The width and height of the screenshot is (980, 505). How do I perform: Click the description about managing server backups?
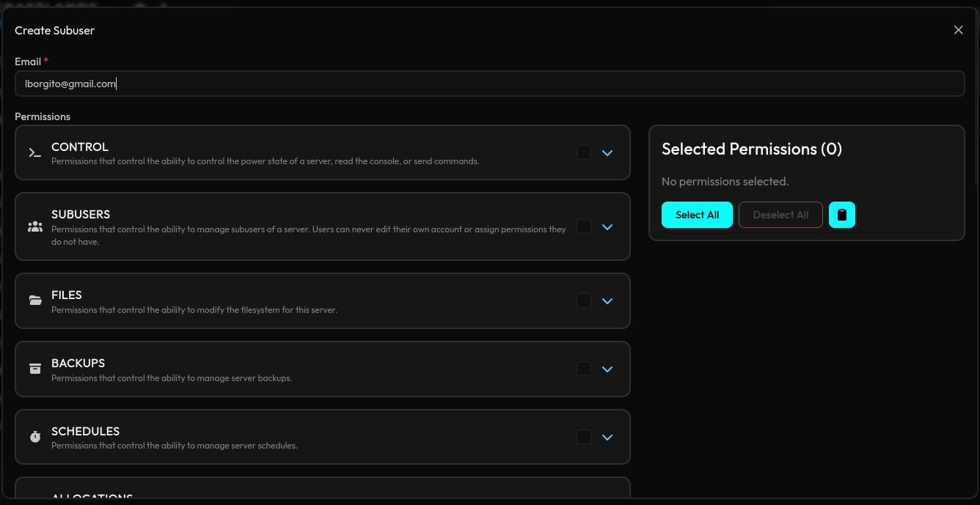coord(172,378)
